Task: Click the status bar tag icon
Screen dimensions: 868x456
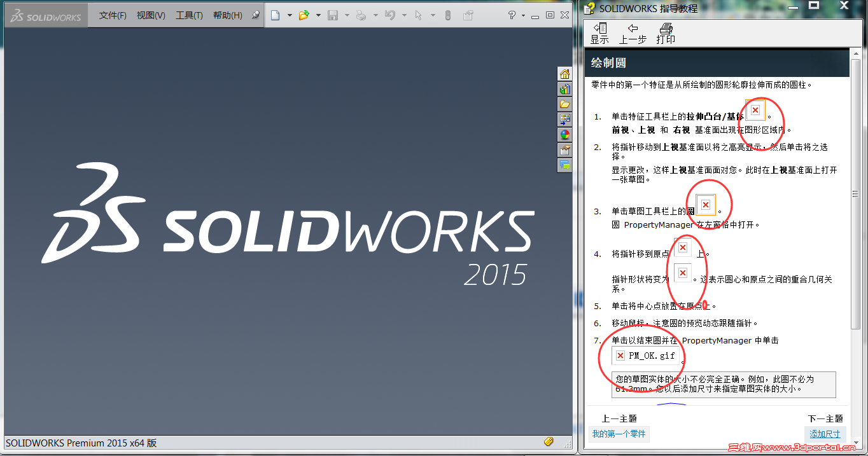Action: (549, 441)
